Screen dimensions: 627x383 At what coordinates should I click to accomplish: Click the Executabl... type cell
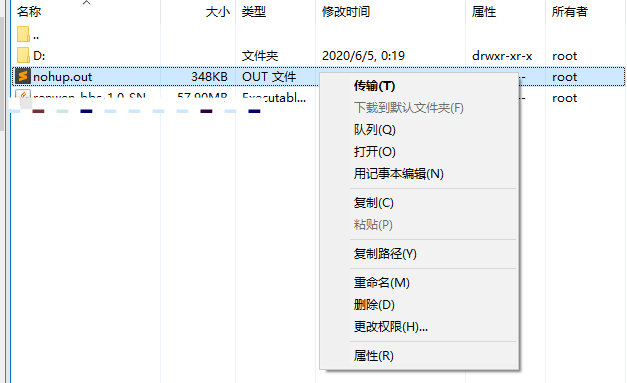(274, 97)
